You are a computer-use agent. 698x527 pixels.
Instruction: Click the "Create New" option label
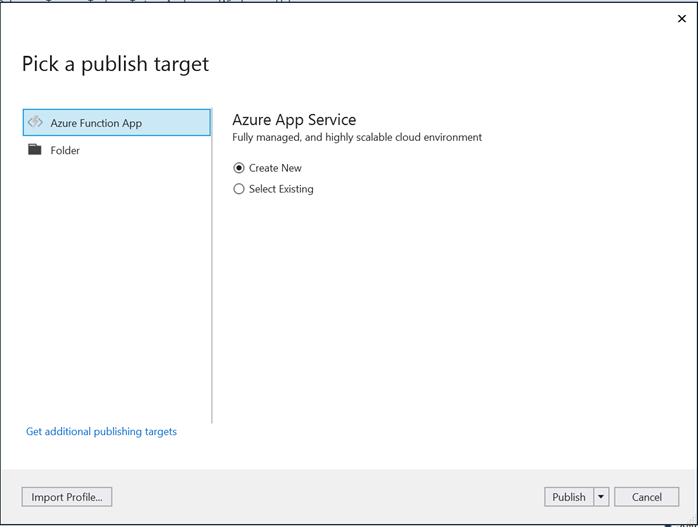tap(275, 168)
